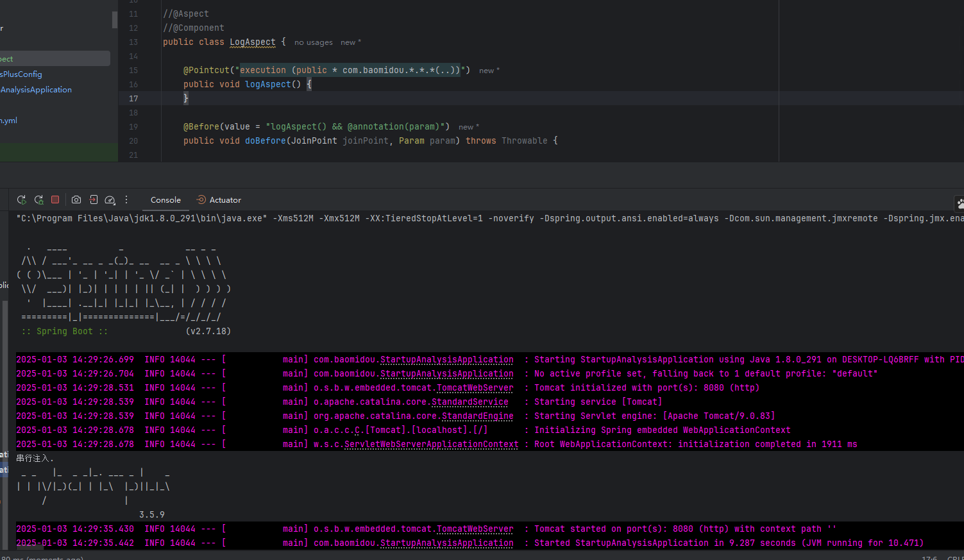The width and height of the screenshot is (964, 560).
Task: Select the PlusConfig file in project tree
Action: click(22, 74)
